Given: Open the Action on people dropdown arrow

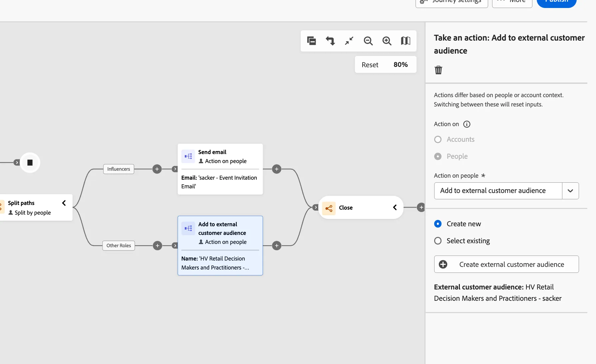Looking at the screenshot, I should pyautogui.click(x=570, y=191).
